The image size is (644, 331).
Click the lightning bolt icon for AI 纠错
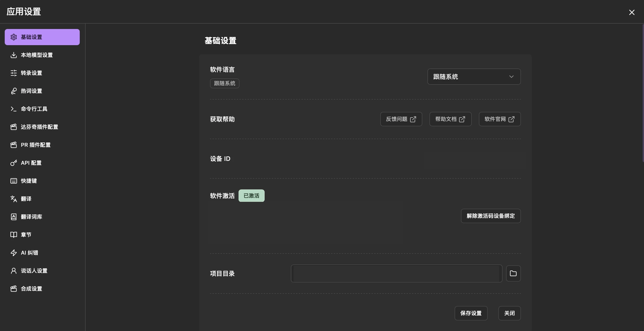(14, 253)
